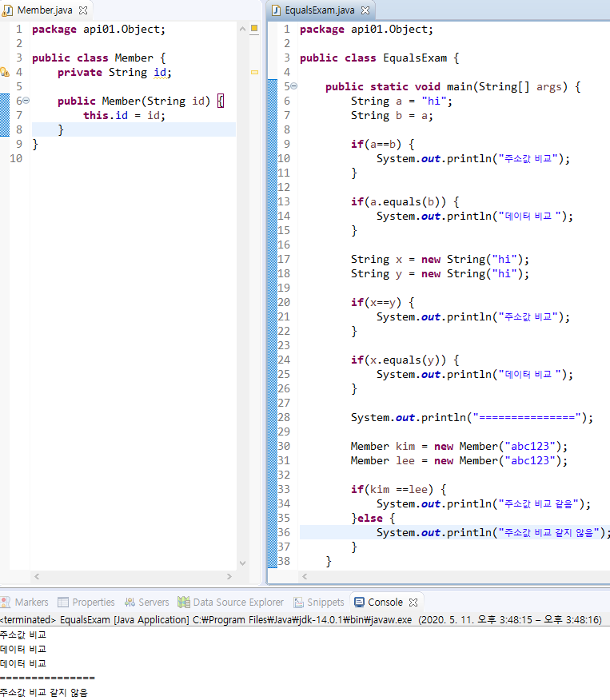Click '}else {' on line 35
The image size is (610, 700).
pos(373,519)
